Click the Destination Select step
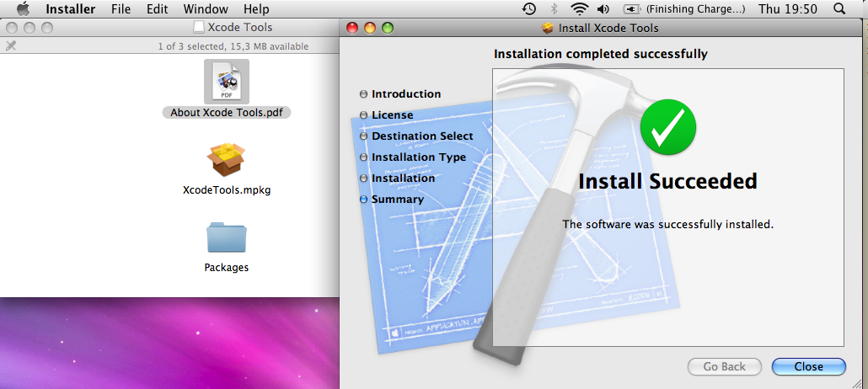The height and width of the screenshot is (389, 868). (x=422, y=136)
